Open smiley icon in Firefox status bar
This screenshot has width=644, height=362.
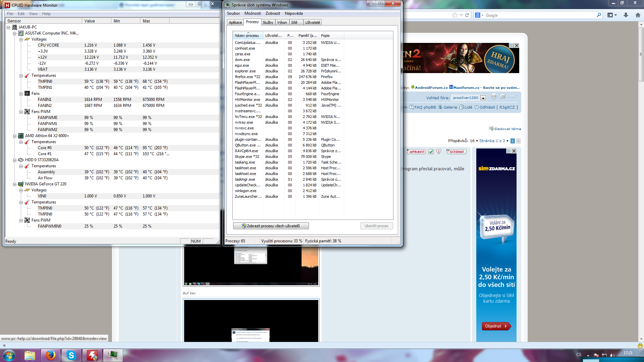[640, 345]
